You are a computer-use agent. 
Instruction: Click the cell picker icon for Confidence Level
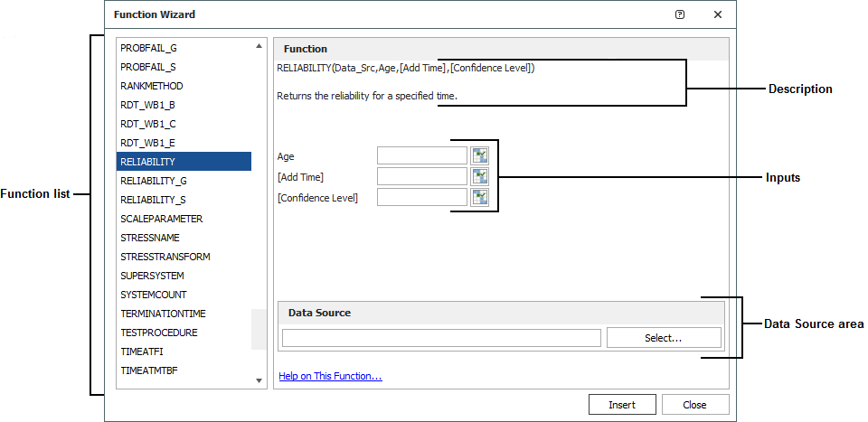tap(479, 197)
